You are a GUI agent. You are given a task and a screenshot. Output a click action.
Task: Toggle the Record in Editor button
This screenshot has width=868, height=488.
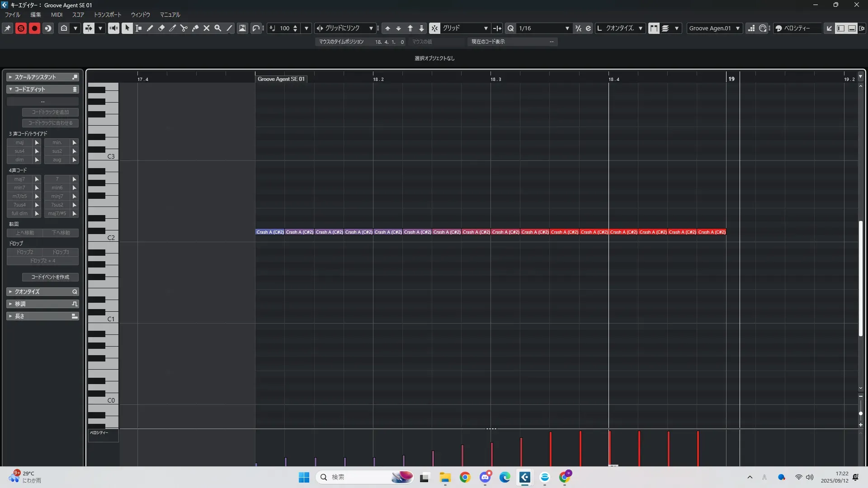pos(34,28)
